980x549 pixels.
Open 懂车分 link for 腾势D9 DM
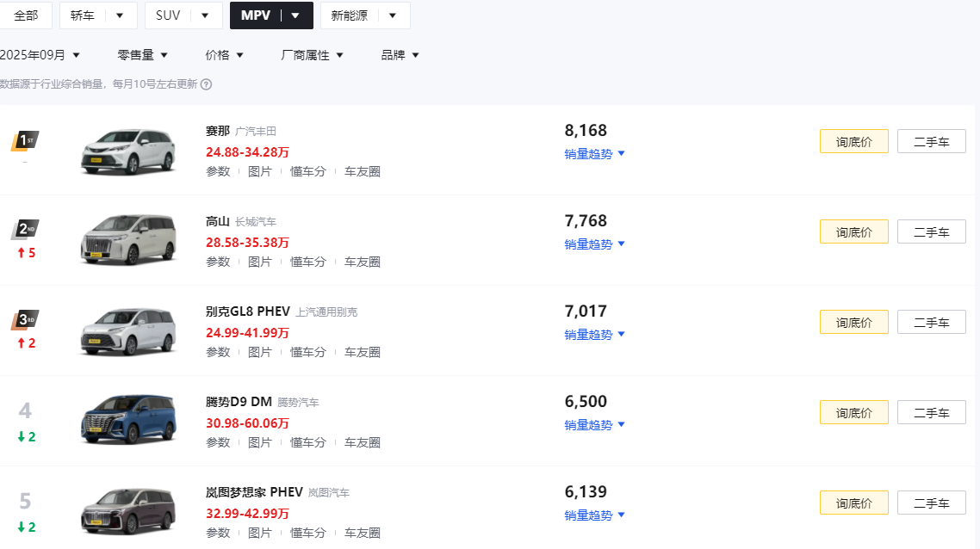307,442
